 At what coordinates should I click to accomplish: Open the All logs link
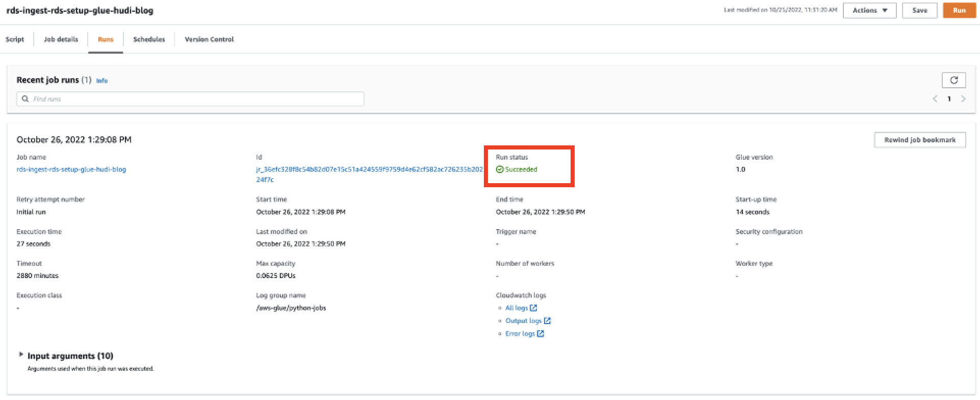point(517,308)
